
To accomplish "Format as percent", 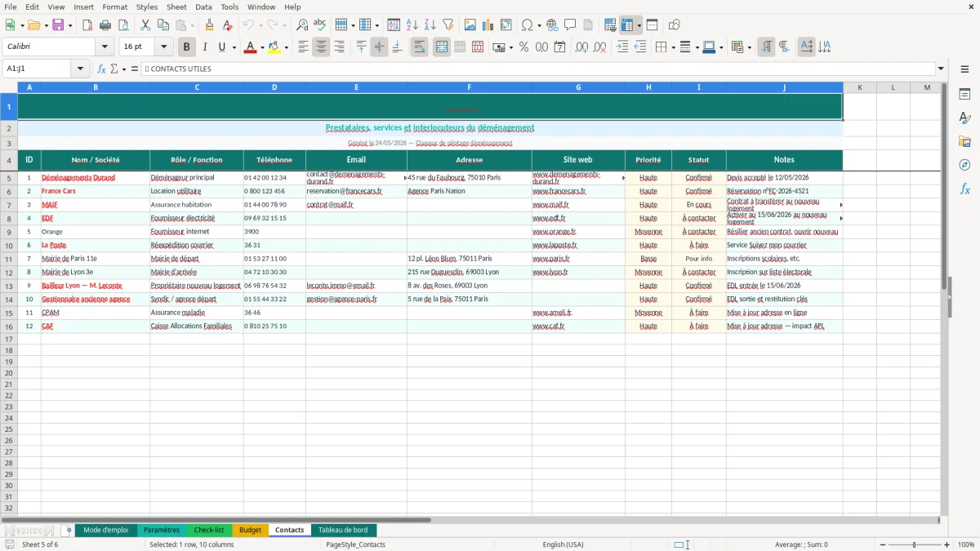I will (523, 47).
